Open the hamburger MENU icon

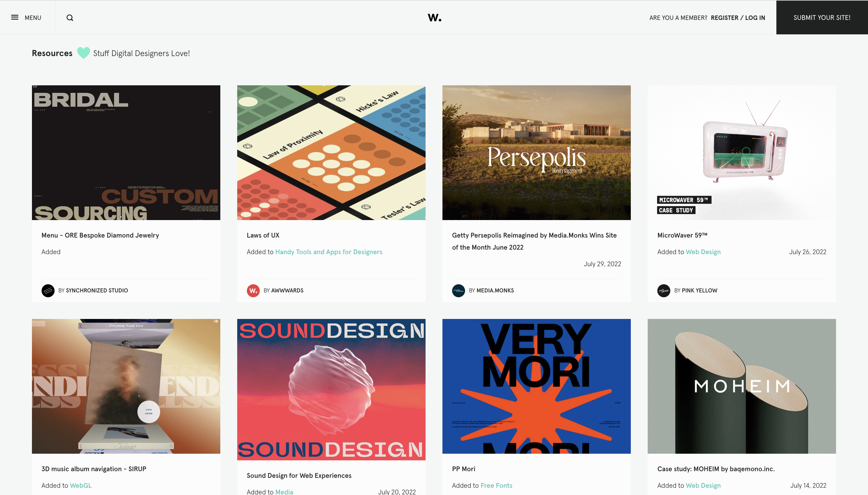click(14, 17)
